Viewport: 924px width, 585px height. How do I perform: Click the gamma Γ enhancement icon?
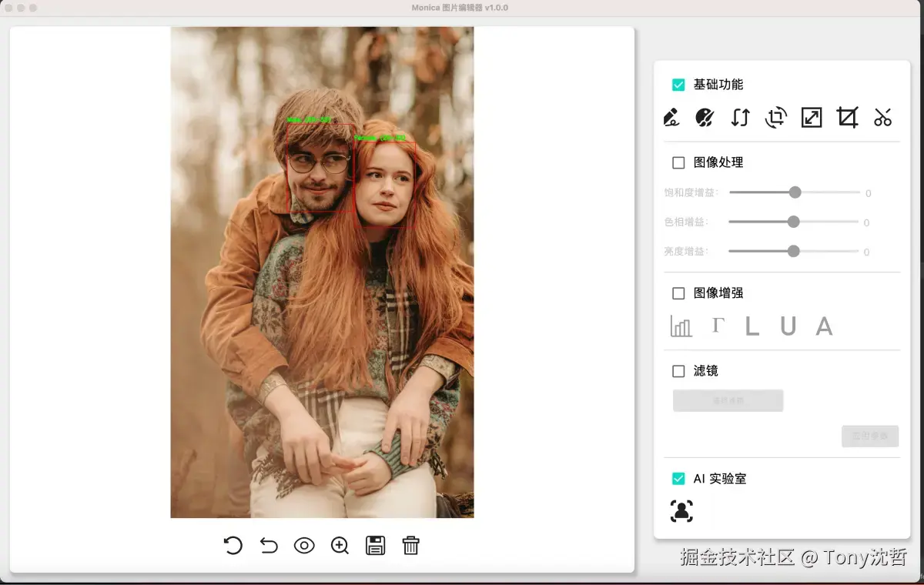coord(718,325)
